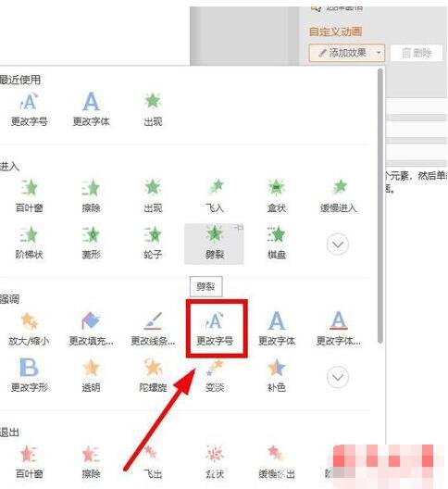Pick 更改字体 under recently used
This screenshot has width=448, height=489.
[91, 109]
